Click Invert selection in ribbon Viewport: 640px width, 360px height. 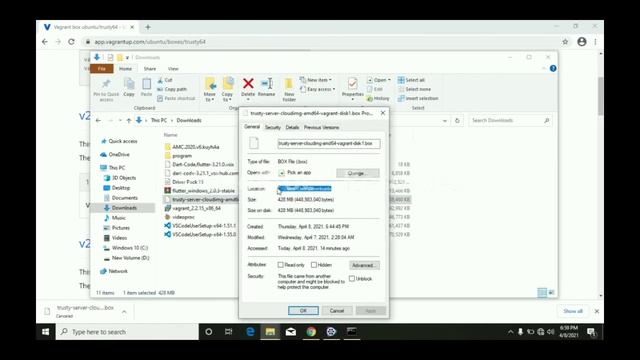coord(418,98)
